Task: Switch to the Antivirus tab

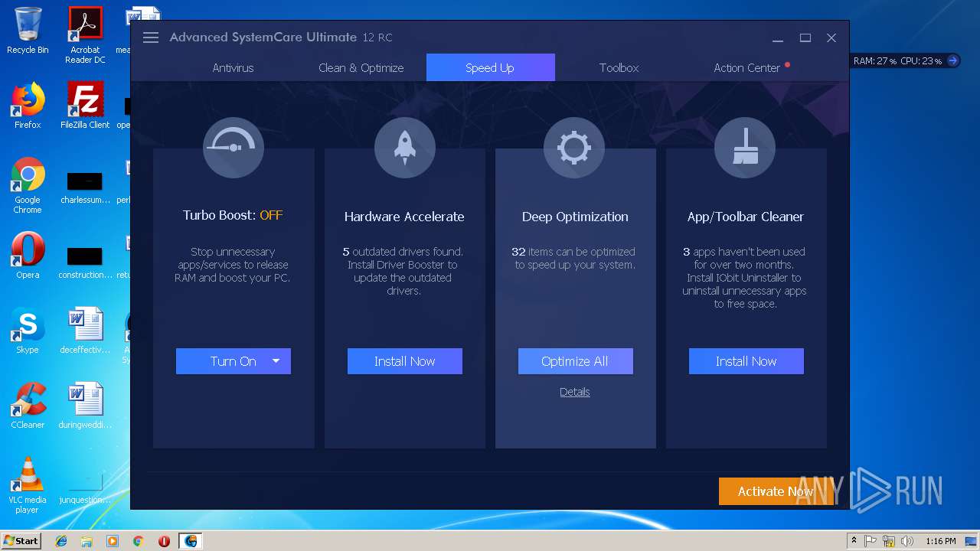Action: (x=233, y=67)
